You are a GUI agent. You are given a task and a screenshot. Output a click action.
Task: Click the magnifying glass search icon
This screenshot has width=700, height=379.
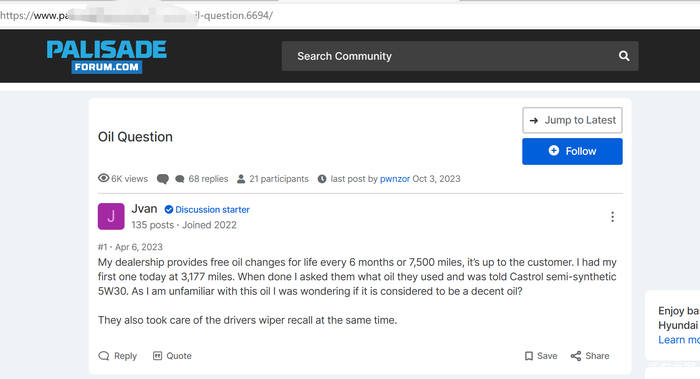click(x=624, y=56)
